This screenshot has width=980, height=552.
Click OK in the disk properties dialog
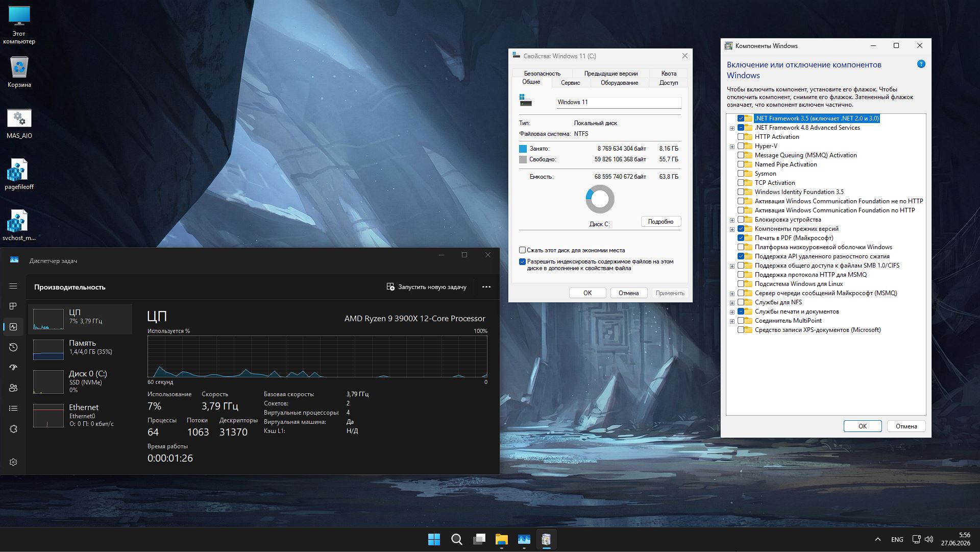(x=587, y=293)
